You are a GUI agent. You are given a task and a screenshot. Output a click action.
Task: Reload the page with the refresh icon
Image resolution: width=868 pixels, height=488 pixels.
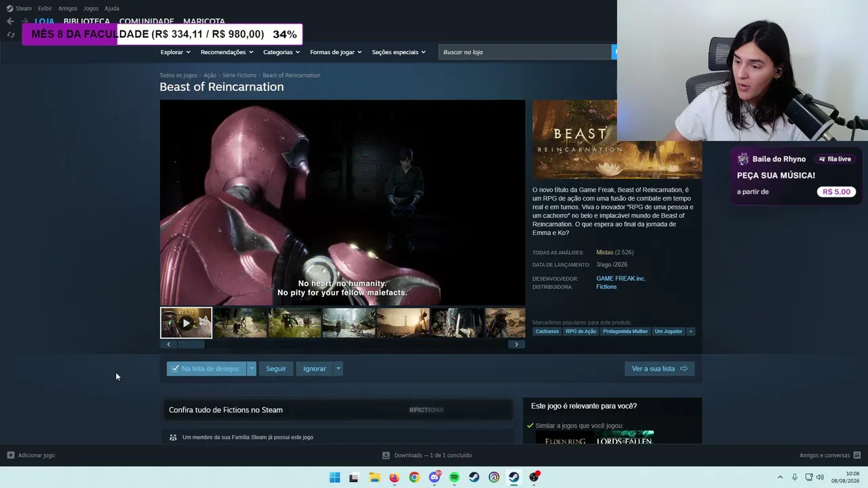[x=10, y=34]
